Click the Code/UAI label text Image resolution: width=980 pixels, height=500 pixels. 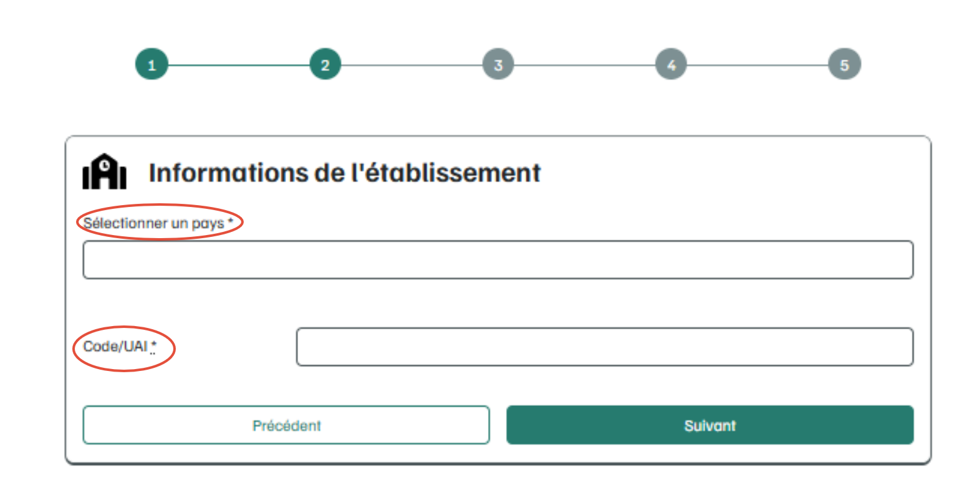click(x=115, y=347)
